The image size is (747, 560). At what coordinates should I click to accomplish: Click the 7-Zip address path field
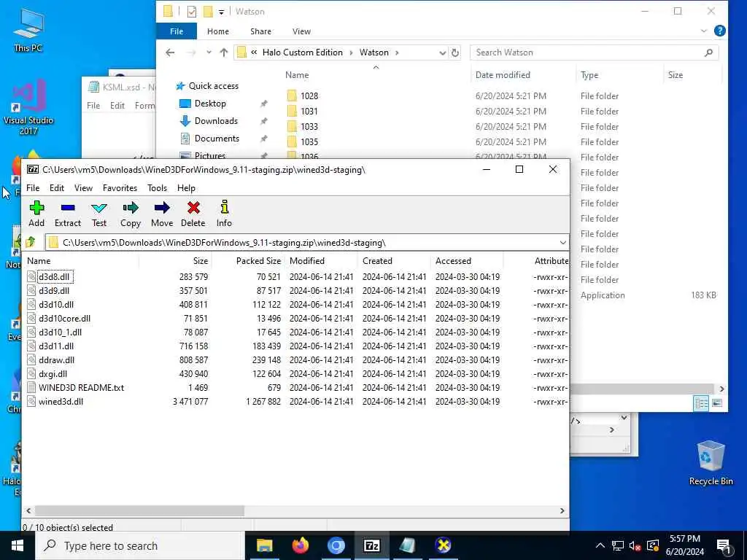(x=307, y=242)
